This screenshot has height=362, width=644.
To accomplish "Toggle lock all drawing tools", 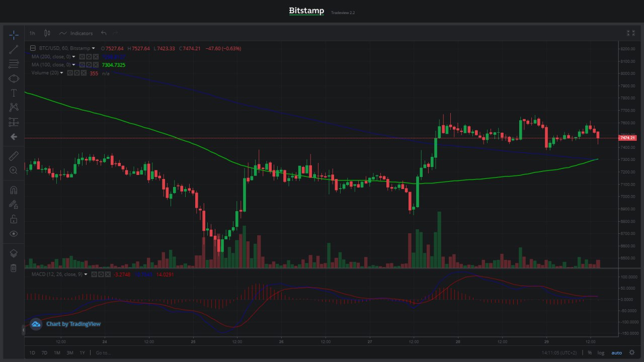I will [x=14, y=219].
